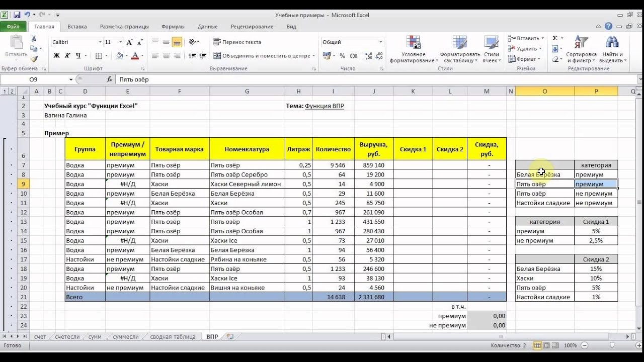
Task: Click the zoom slider handle
Action: pos(612,345)
